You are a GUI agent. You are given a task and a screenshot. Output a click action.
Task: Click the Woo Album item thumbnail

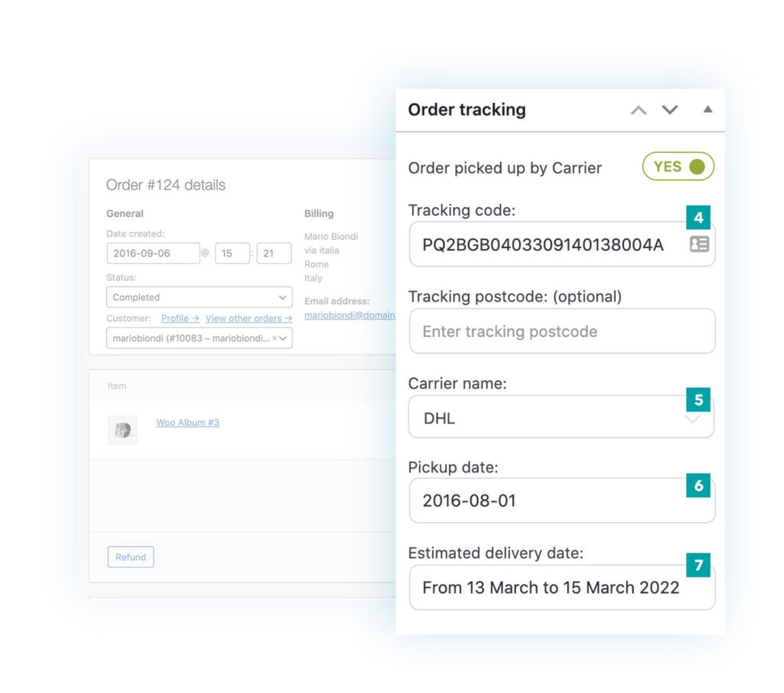(x=122, y=430)
